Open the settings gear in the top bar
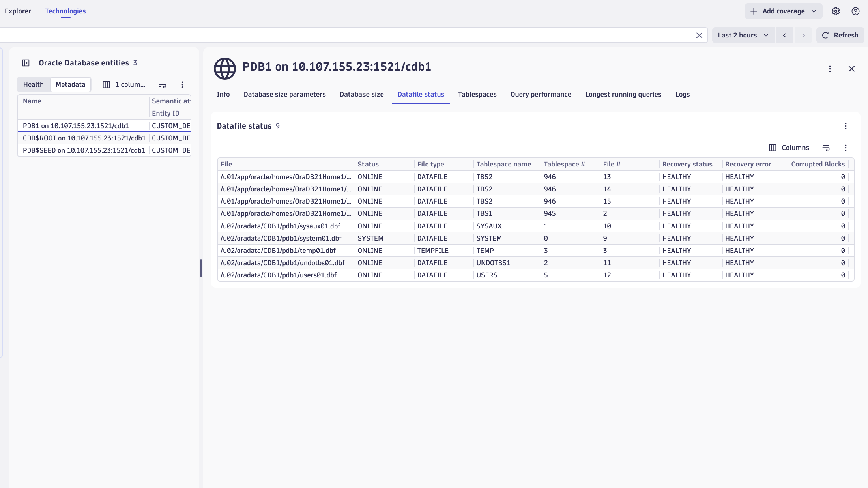The height and width of the screenshot is (488, 868). (x=836, y=11)
